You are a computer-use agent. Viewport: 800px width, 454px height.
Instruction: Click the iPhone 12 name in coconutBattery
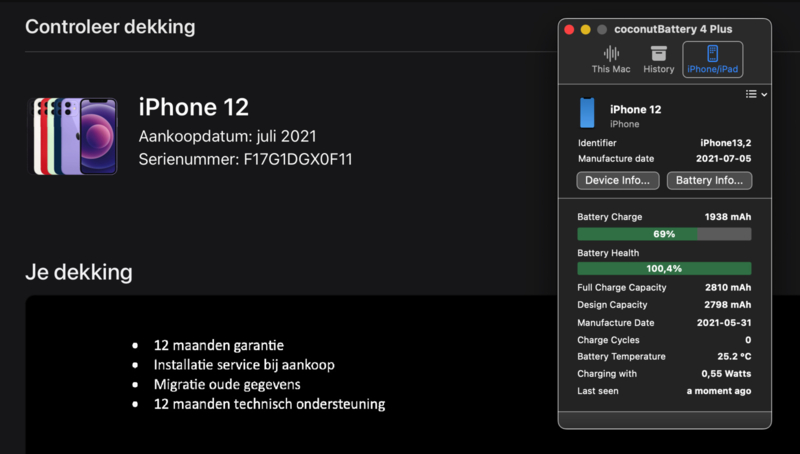coord(636,110)
